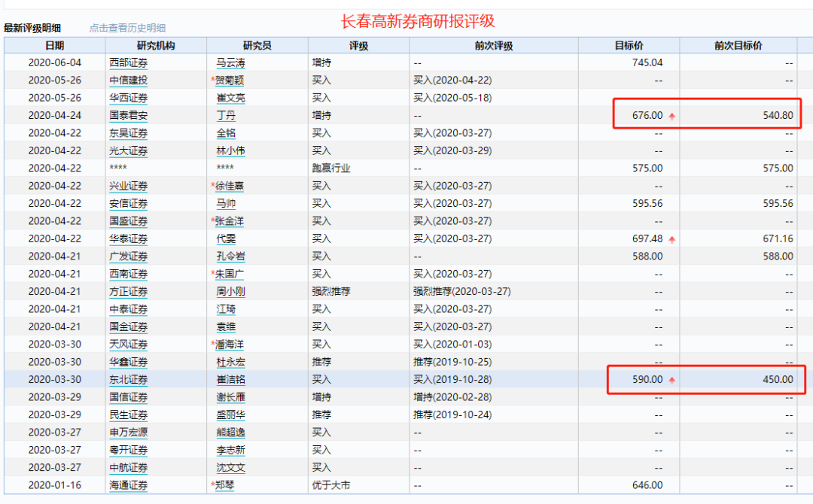This screenshot has width=813, height=504.
Task: Open the 安信证券 institution link
Action: pos(129,204)
